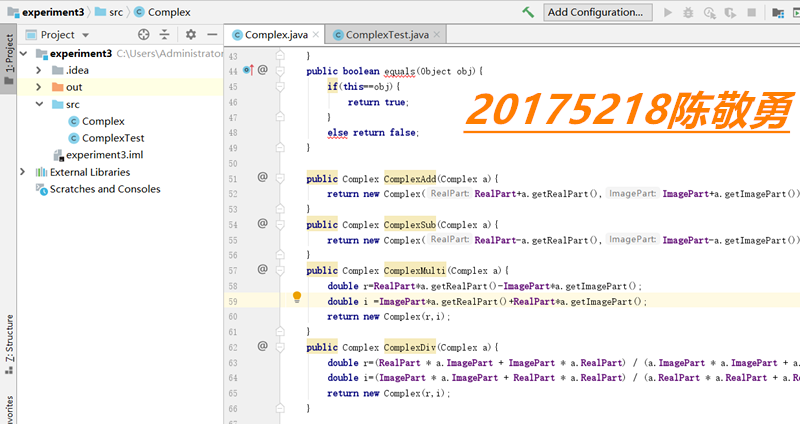Click the locate target icon in Project panel
This screenshot has width=800, height=424.
pos(144,35)
